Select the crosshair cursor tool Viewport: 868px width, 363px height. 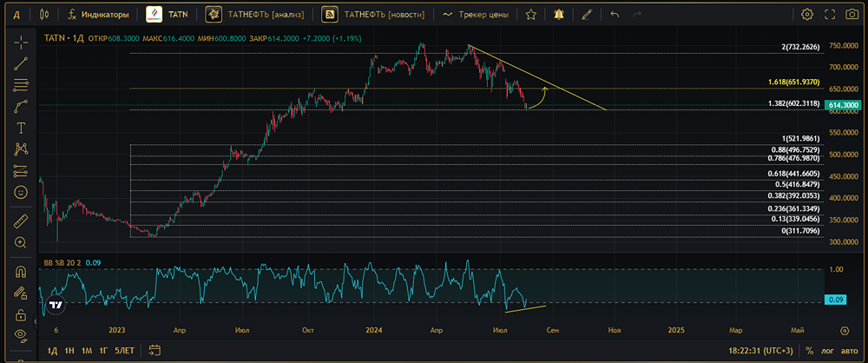pos(21,43)
